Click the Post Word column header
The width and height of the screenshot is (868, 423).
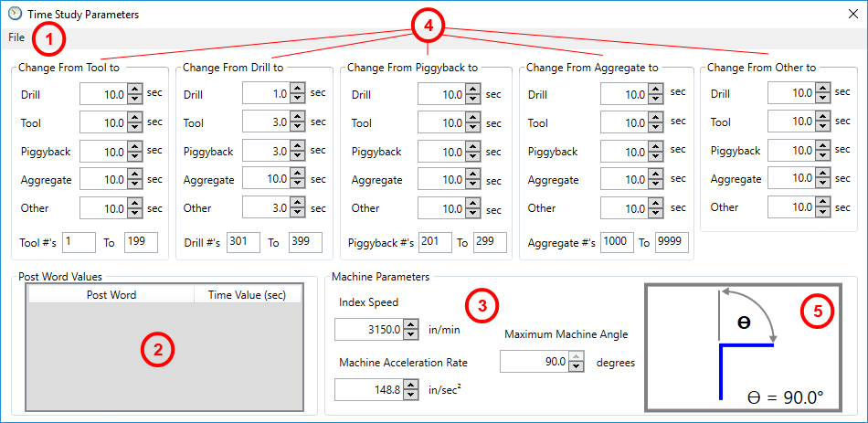111,295
